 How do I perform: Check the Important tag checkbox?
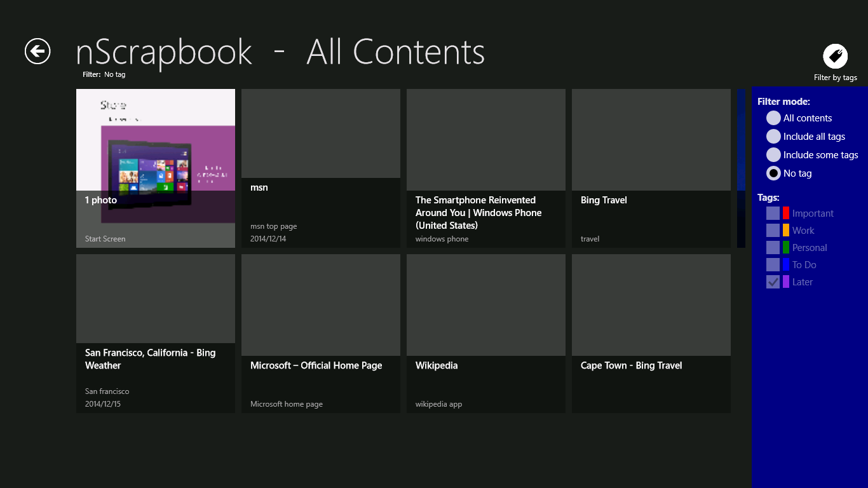(x=773, y=213)
